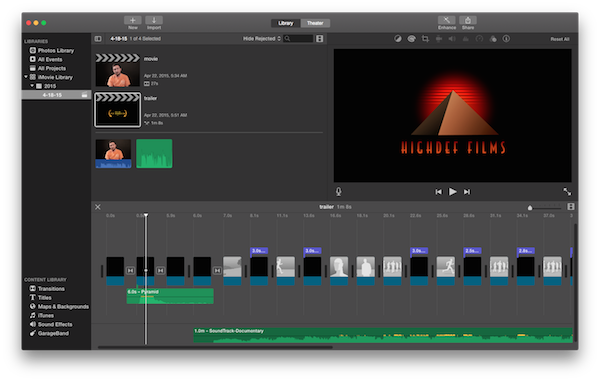The height and width of the screenshot is (381, 600).
Task: Select the head silhouette placeholder clip
Action: pyautogui.click(x=339, y=271)
